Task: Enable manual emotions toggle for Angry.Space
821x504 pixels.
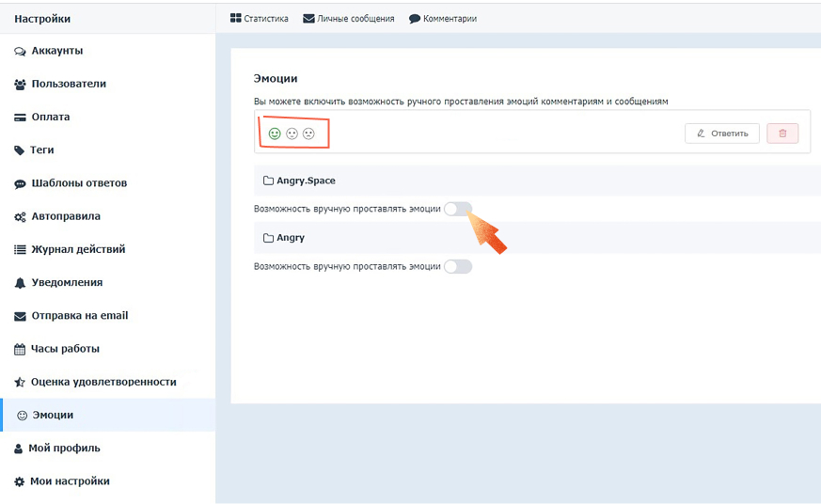Action: coord(458,209)
